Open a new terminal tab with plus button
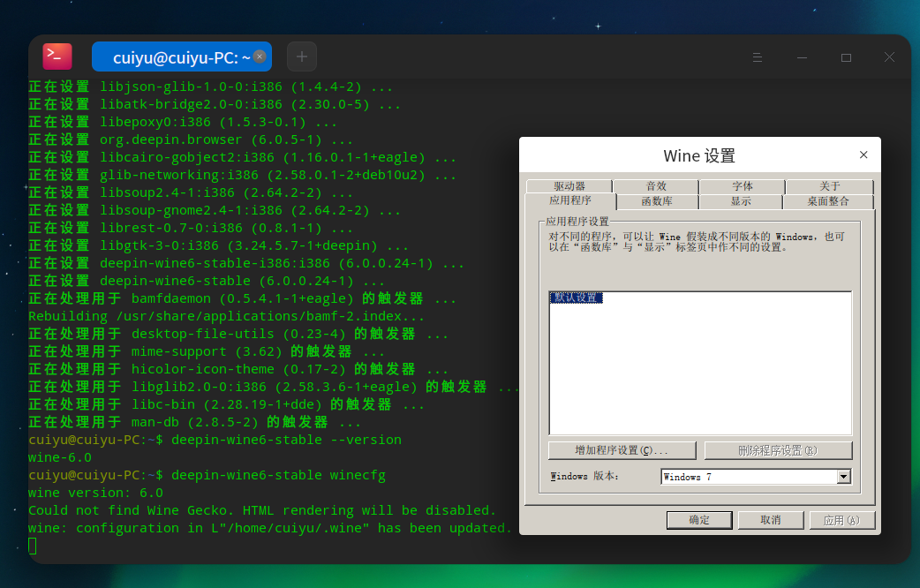 (x=301, y=56)
